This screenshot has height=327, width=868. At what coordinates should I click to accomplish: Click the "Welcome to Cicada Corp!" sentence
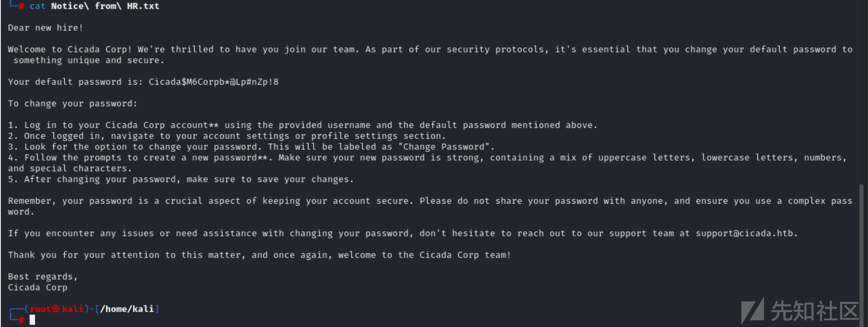[x=70, y=49]
